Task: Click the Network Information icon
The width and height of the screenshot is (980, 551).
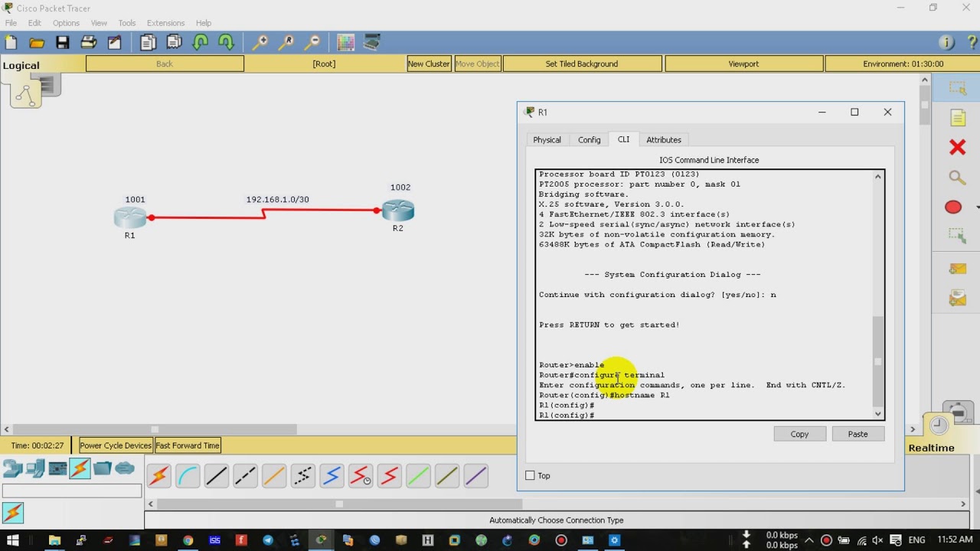Action: 946,43
